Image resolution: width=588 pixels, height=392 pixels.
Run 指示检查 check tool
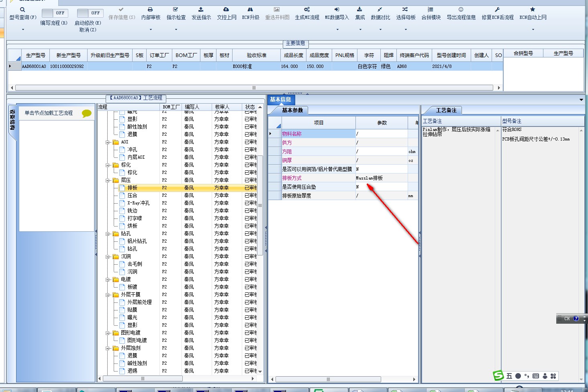[176, 13]
